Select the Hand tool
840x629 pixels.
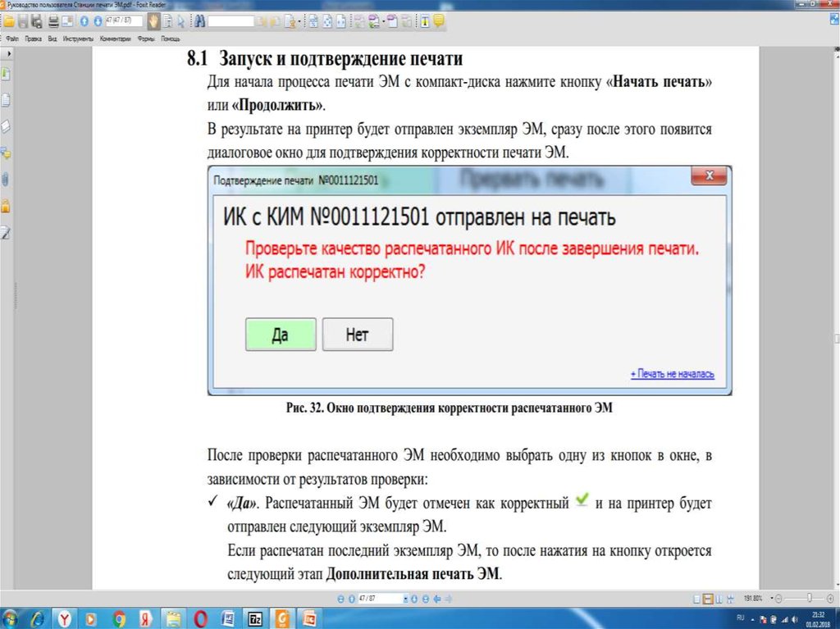pos(153,21)
